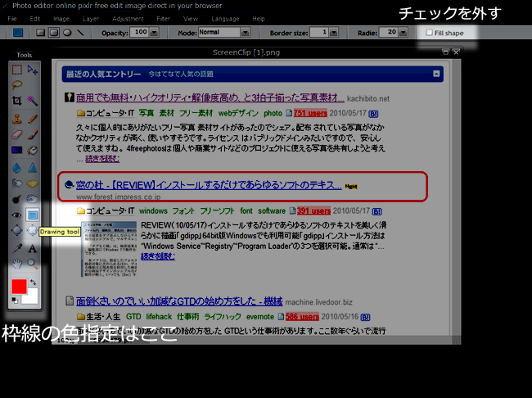
Task: Open the Border size dropdown arrow
Action: point(334,33)
